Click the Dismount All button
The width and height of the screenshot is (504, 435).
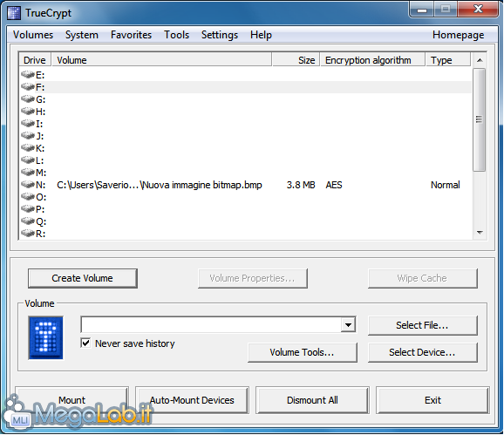[312, 400]
